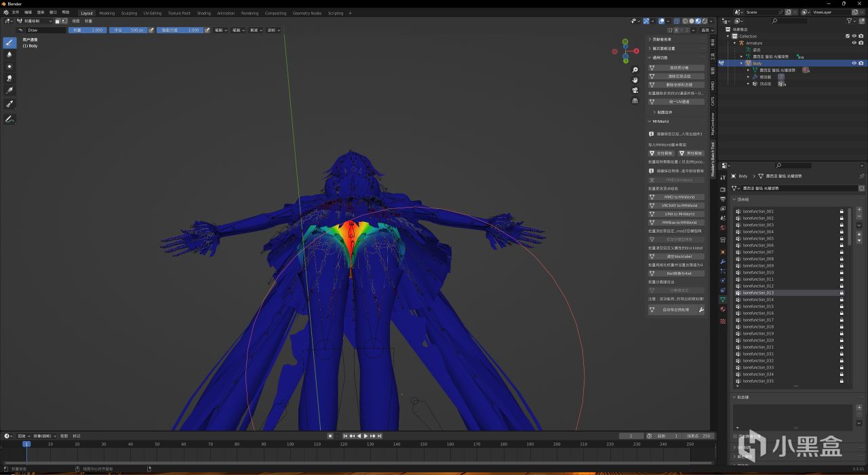Collapse the Body tree item

pyautogui.click(x=741, y=63)
